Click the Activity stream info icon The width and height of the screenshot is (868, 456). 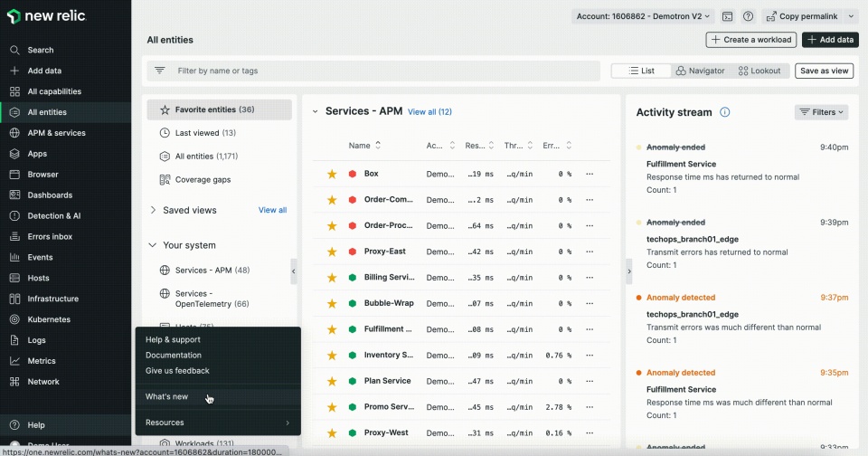[x=724, y=112]
